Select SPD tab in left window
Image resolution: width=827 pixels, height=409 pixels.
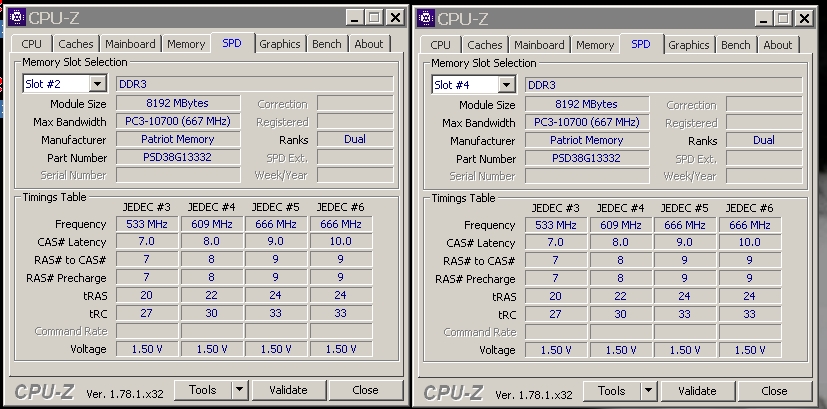tap(232, 43)
